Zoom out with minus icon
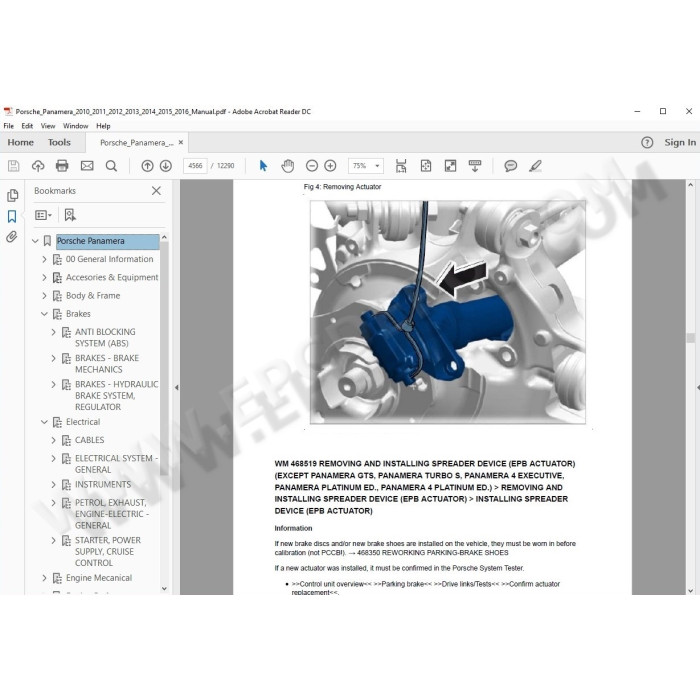 pyautogui.click(x=312, y=166)
